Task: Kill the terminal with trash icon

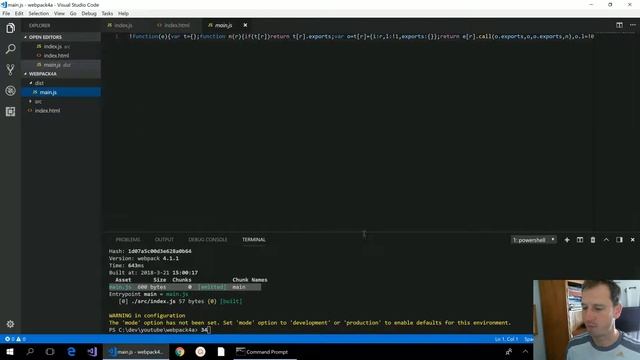Action: pos(593,240)
